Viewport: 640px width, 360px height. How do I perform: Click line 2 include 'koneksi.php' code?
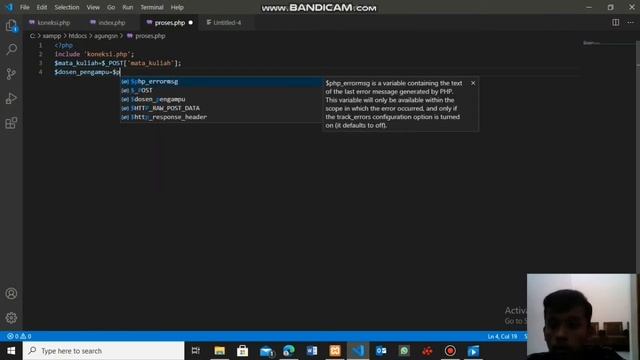(94, 54)
